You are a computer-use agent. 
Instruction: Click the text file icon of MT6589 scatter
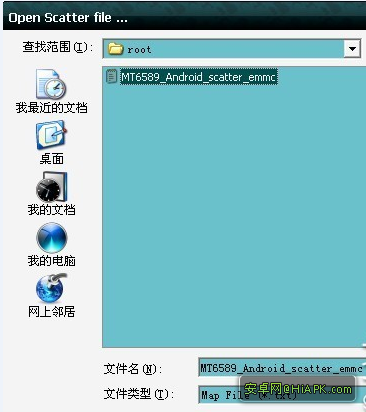(111, 76)
